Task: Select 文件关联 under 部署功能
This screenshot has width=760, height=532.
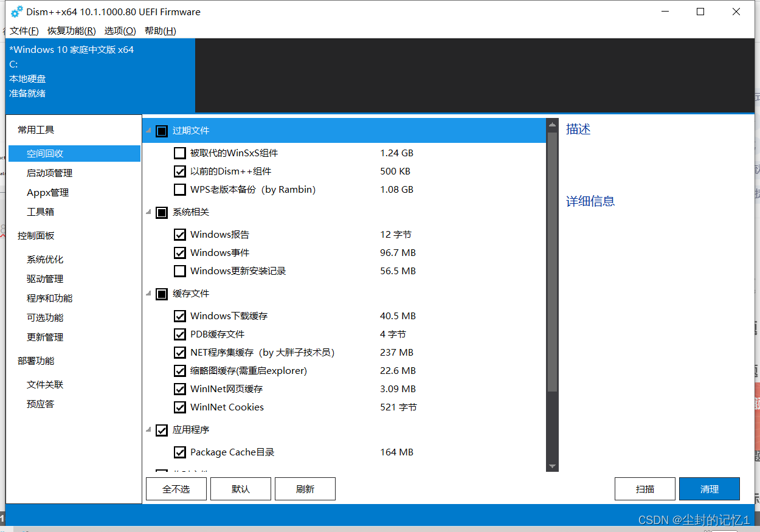Action: point(44,384)
